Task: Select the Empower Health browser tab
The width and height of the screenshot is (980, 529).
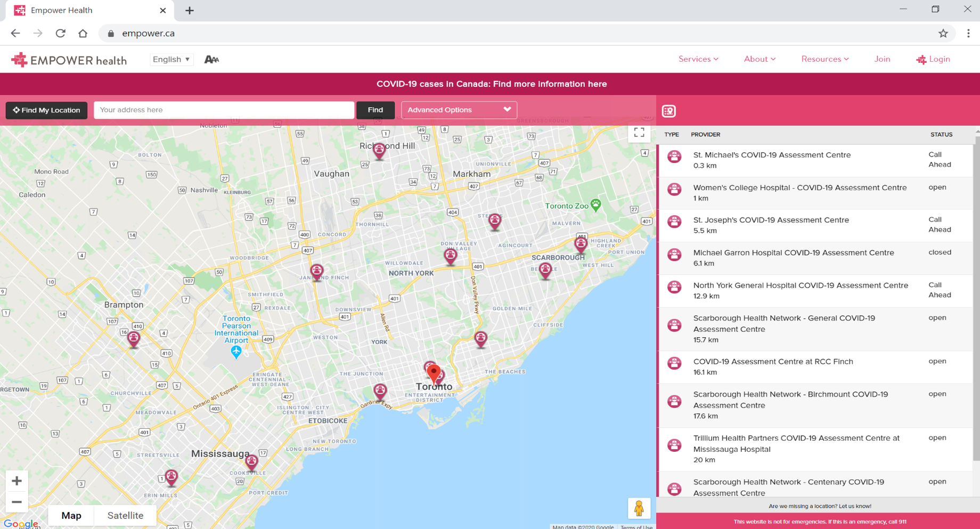Action: (x=91, y=11)
